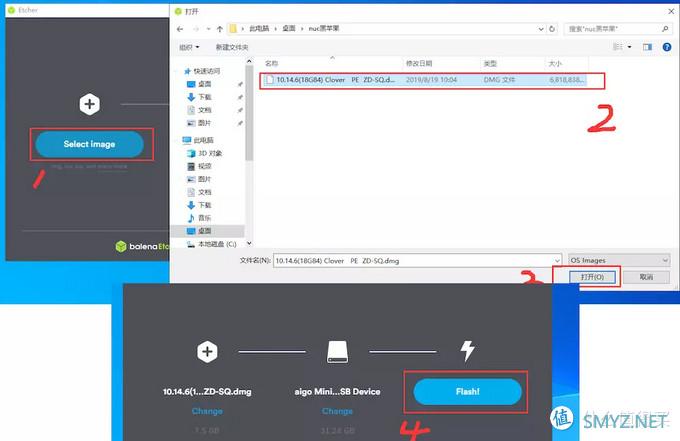Sort by 大小 size column header
Viewport: 680px width, 441px height.
(556, 63)
